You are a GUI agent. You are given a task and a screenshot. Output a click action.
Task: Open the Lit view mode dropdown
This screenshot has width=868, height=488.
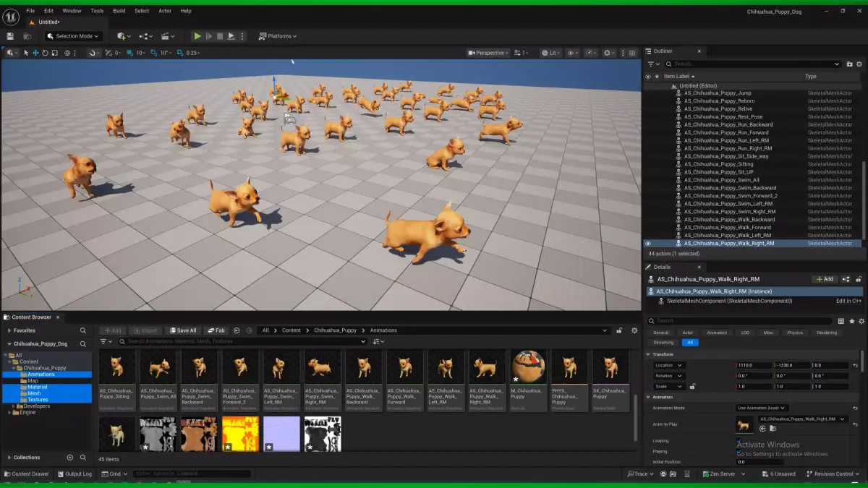tap(550, 53)
